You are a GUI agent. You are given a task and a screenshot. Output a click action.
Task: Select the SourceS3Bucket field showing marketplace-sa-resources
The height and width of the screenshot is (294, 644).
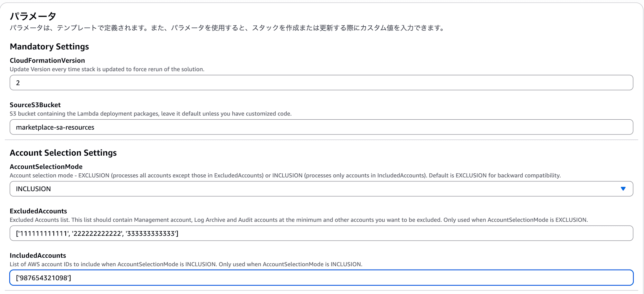coord(161,127)
